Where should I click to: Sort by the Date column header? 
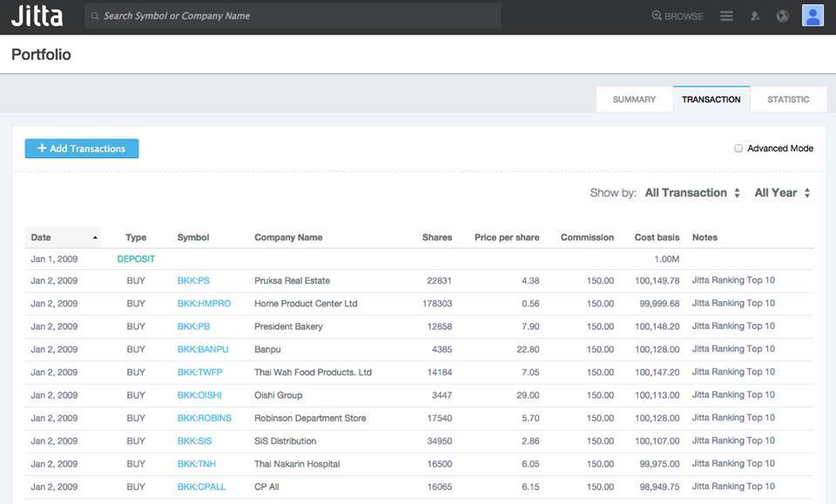63,237
